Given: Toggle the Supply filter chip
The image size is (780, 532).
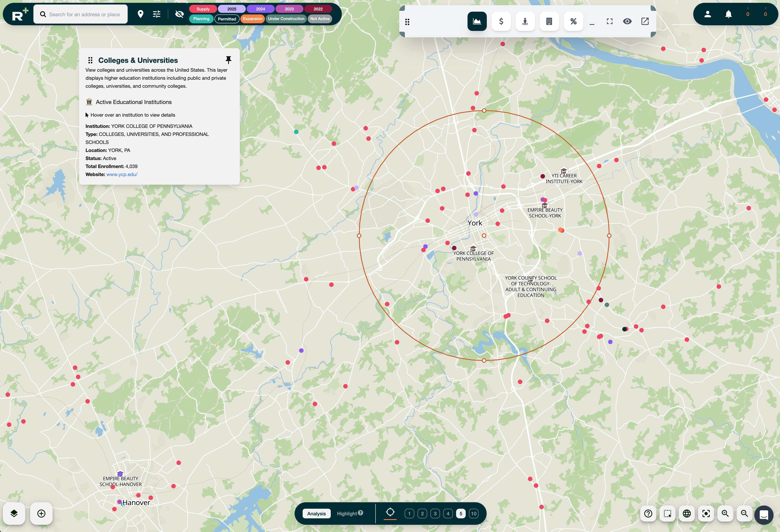Looking at the screenshot, I should click(202, 9).
